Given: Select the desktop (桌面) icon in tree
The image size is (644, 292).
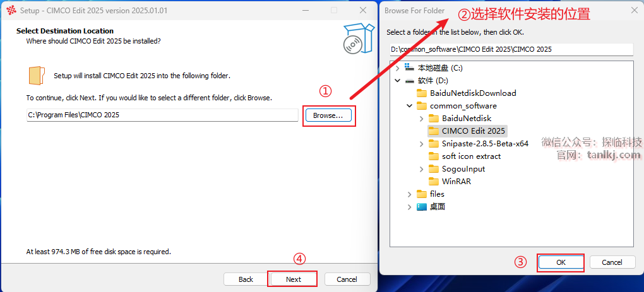Looking at the screenshot, I should coord(421,206).
